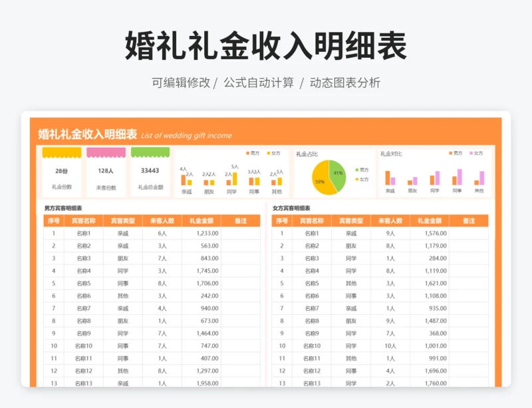Click 男方 legend swatch in 礼金对比 chart

point(451,153)
